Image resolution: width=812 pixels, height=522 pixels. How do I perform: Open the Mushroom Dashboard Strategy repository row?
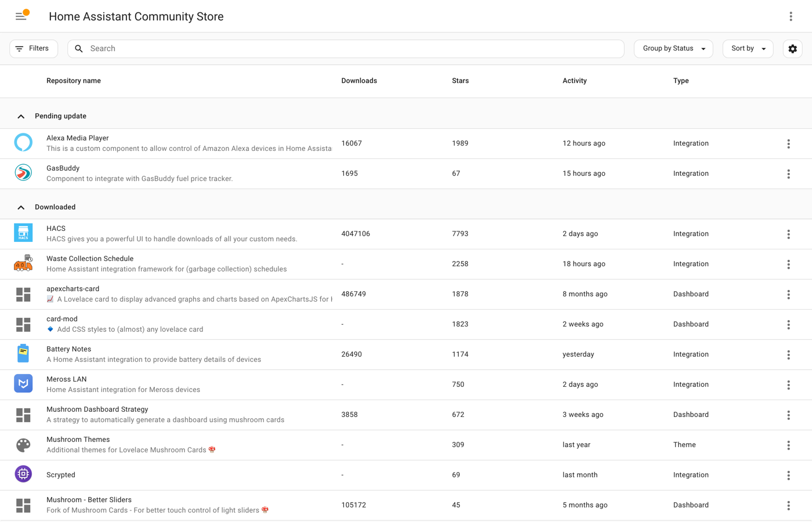point(406,415)
